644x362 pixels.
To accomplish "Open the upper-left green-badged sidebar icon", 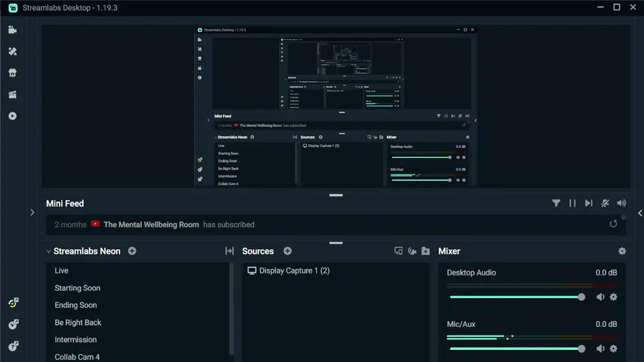I will coord(13,303).
